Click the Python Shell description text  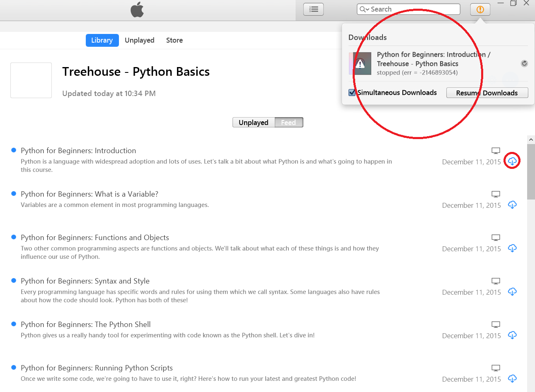168,335
